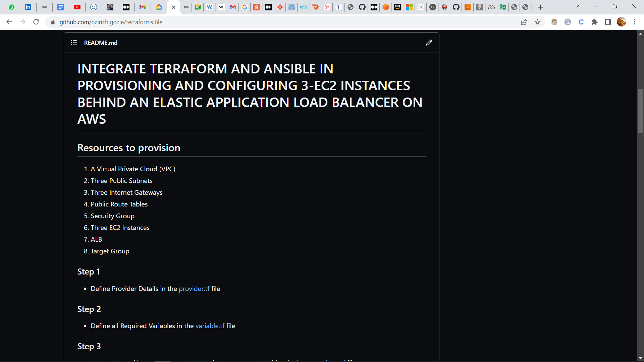Image resolution: width=644 pixels, height=362 pixels.
Task: Switch to the red-accent cloud icon tab
Action: click(x=491, y=7)
